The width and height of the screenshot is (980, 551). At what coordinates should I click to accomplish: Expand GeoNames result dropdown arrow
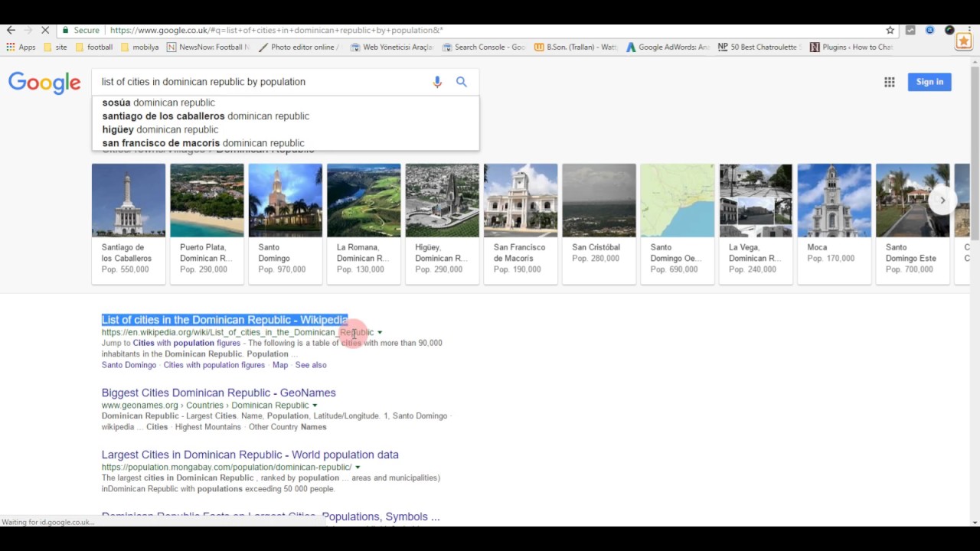coord(315,406)
